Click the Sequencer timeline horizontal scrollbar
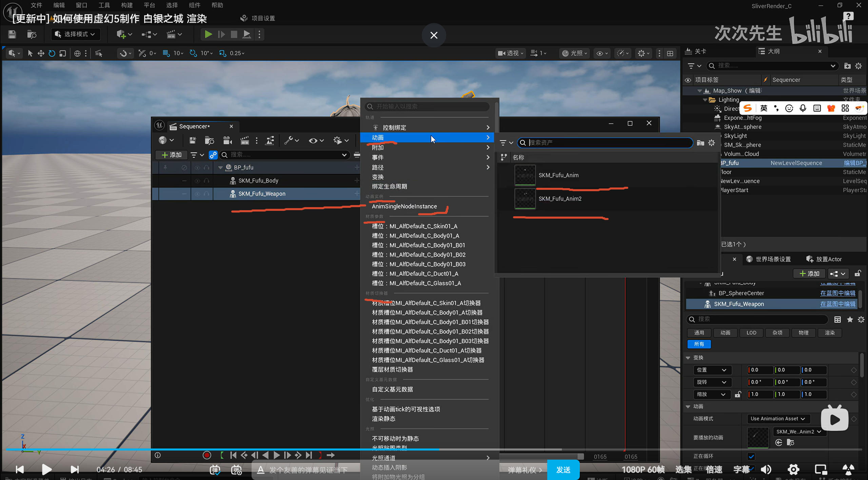868x480 pixels. (x=541, y=457)
